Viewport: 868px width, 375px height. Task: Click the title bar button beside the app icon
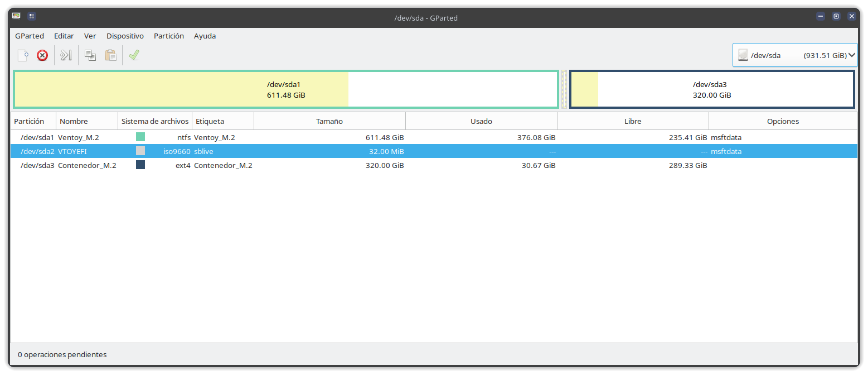pyautogui.click(x=32, y=16)
